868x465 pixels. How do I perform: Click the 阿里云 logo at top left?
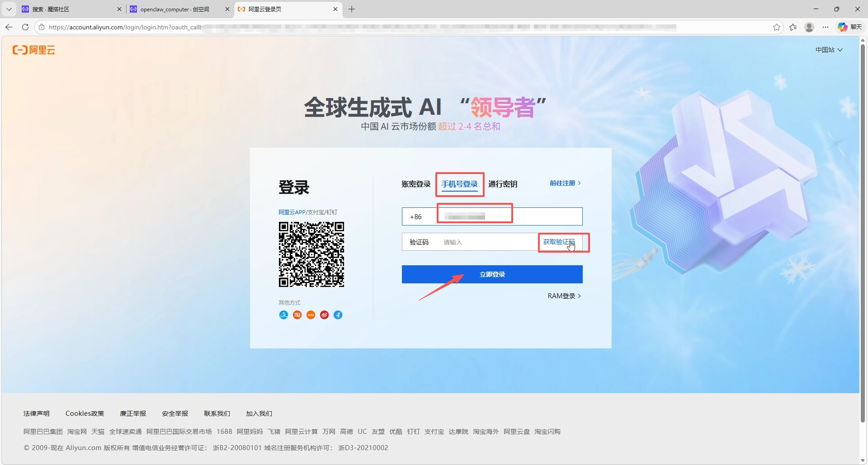(x=34, y=50)
